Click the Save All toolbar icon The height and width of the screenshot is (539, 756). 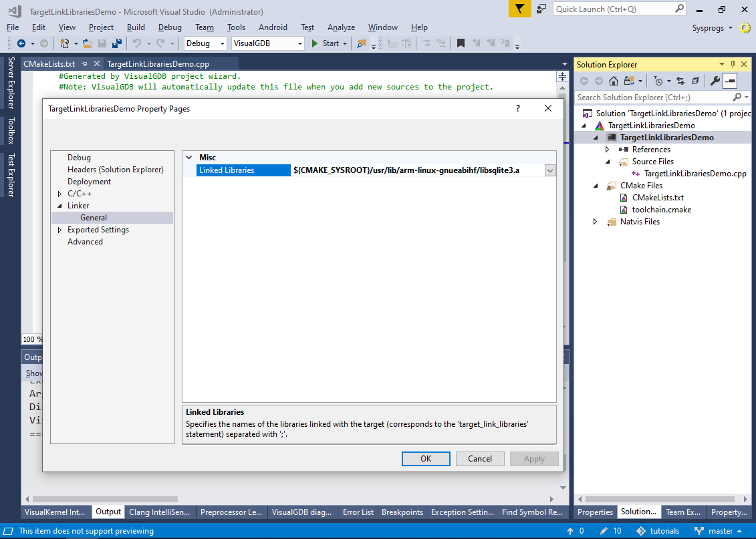(117, 43)
